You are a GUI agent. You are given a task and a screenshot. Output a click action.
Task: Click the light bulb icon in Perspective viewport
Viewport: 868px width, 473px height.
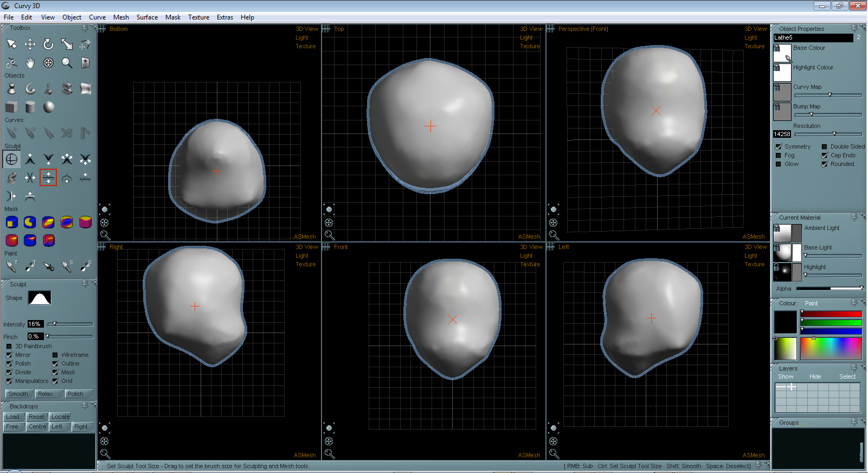(553, 209)
